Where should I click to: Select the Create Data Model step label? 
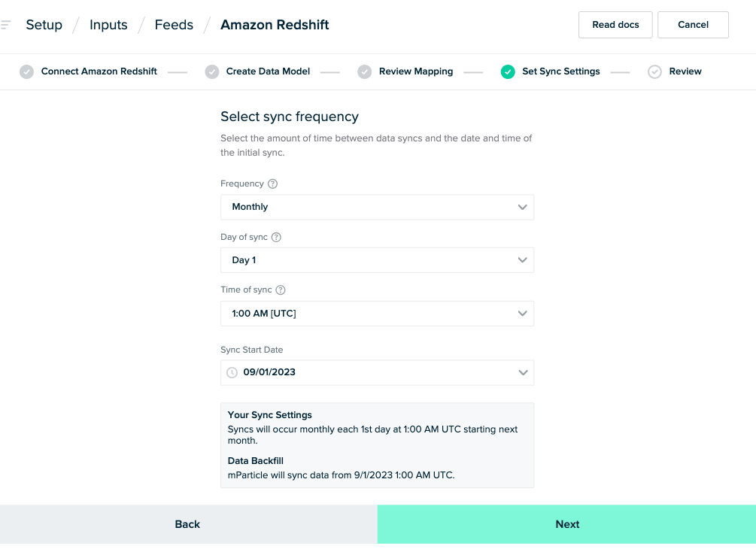click(x=268, y=71)
